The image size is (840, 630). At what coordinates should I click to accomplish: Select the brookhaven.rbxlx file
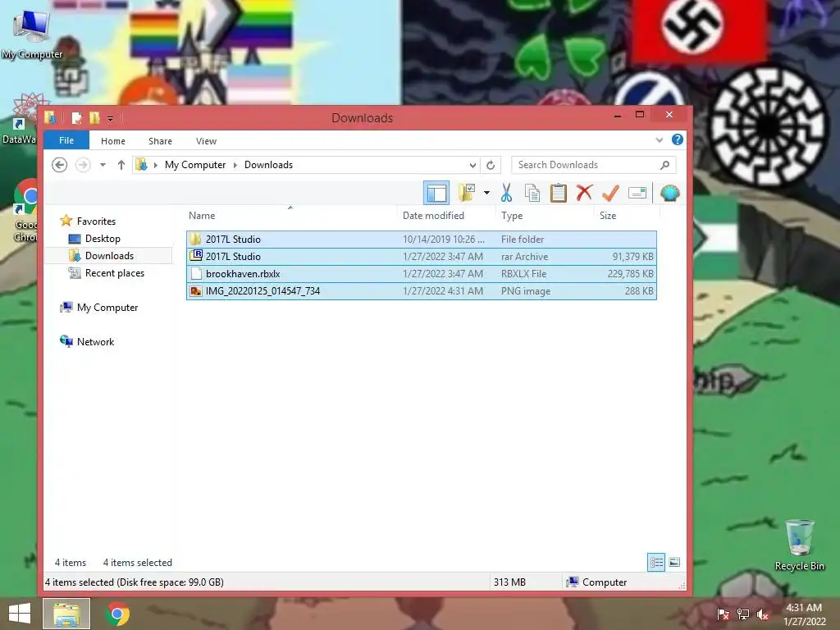(422, 274)
